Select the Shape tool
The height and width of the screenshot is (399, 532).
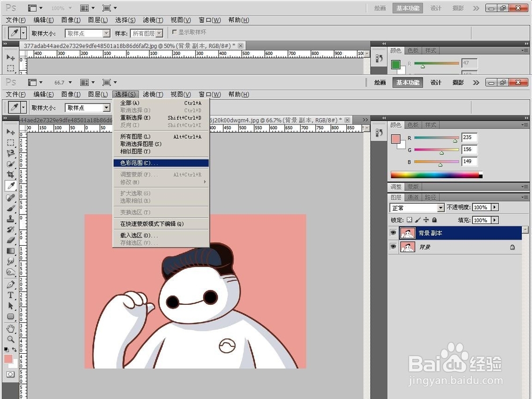11,317
